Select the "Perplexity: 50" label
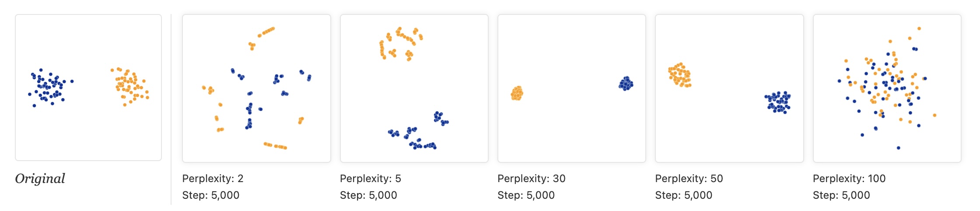 [x=689, y=179]
